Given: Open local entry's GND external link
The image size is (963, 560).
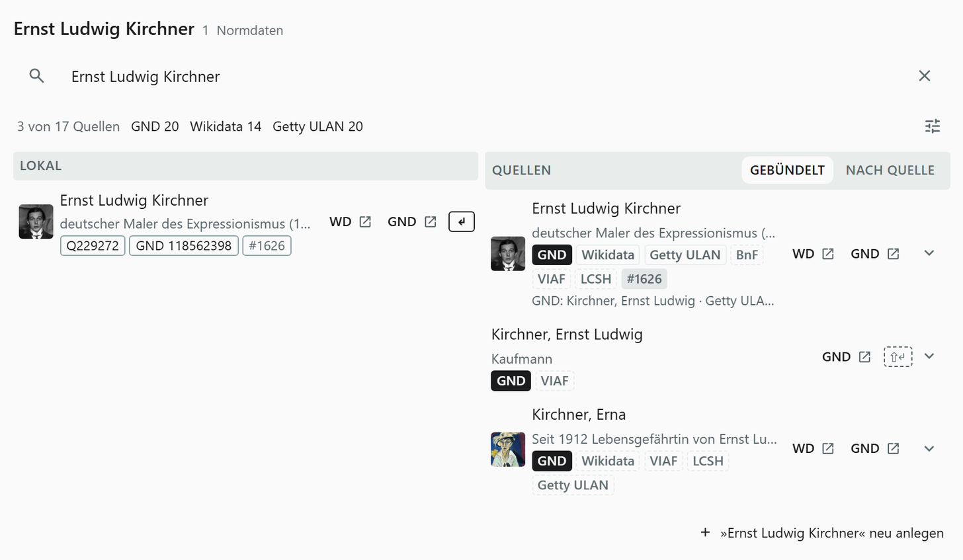Looking at the screenshot, I should (x=412, y=221).
